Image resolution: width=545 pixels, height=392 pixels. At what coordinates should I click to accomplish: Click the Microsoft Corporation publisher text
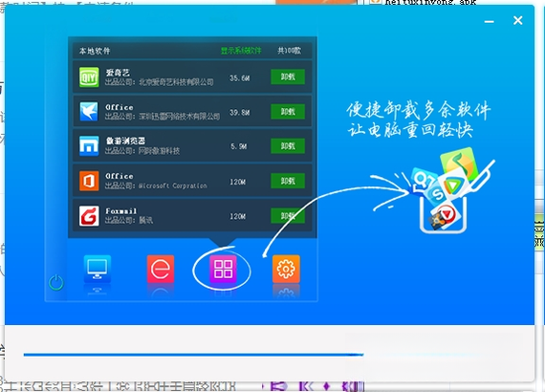point(173,185)
